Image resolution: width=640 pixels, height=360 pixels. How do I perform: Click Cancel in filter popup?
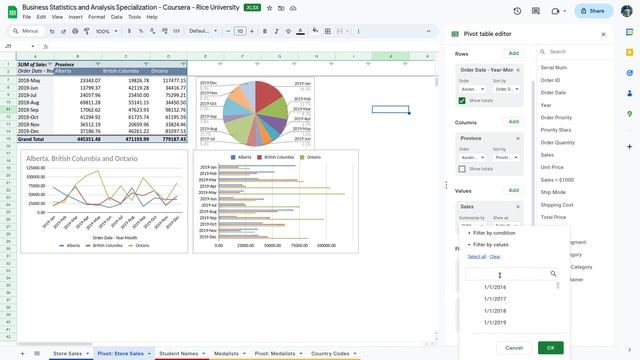514,348
